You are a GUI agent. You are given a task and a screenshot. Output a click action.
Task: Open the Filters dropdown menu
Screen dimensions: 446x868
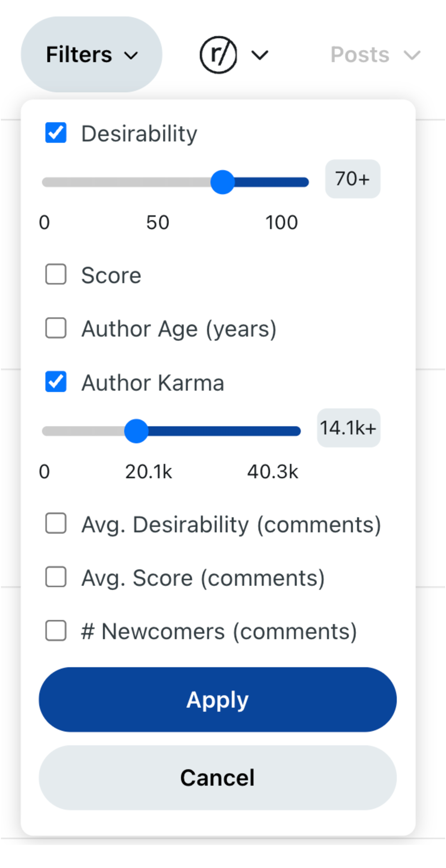pos(91,55)
